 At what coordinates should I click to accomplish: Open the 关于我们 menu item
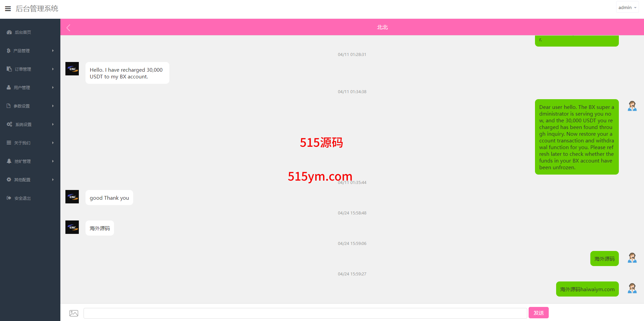[22, 143]
